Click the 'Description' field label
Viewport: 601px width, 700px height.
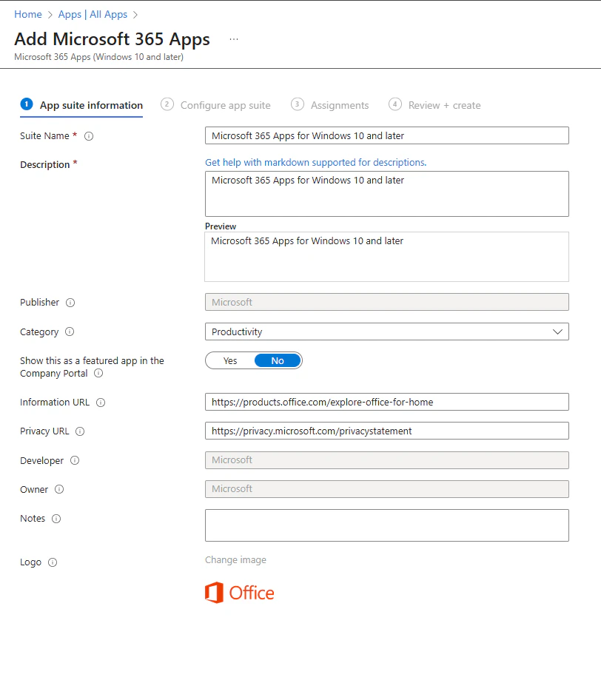(x=44, y=165)
